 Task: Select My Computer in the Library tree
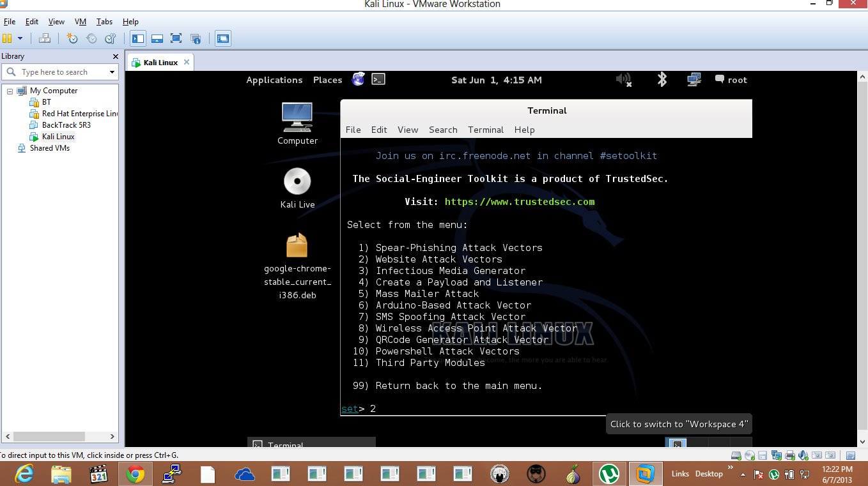(x=54, y=91)
